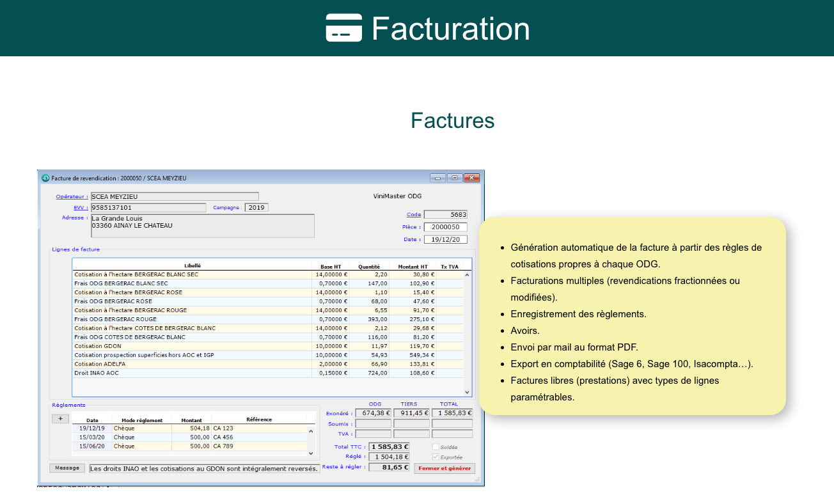Select the Frais ODG BERGERAC ROUGE line
This screenshot has width=834, height=504.
268,319
